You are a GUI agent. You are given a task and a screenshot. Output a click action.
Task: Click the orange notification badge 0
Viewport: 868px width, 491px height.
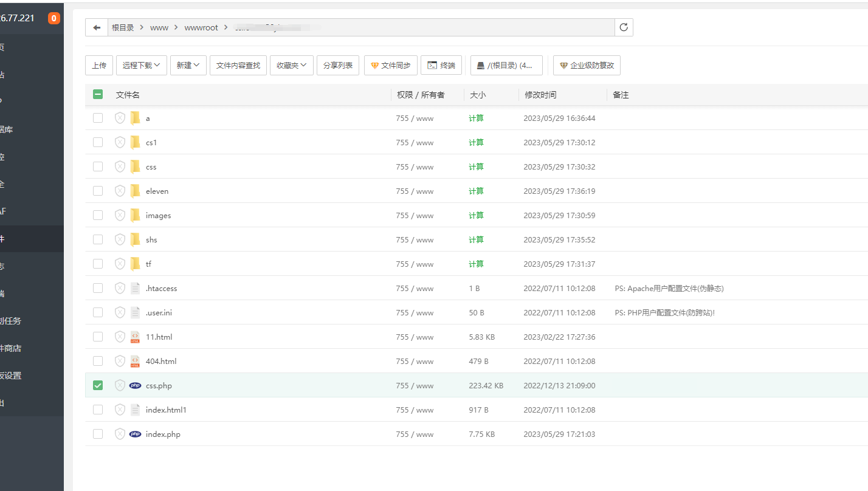coord(54,18)
